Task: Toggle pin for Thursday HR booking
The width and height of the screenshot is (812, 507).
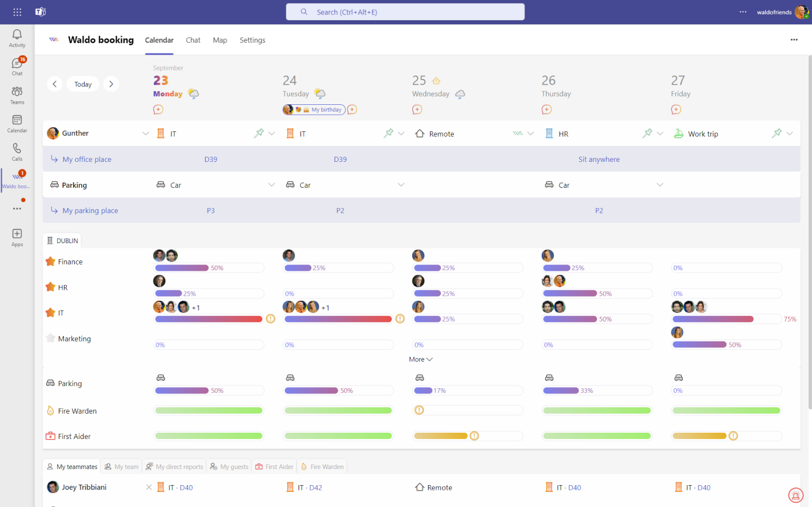Action: pyautogui.click(x=647, y=133)
